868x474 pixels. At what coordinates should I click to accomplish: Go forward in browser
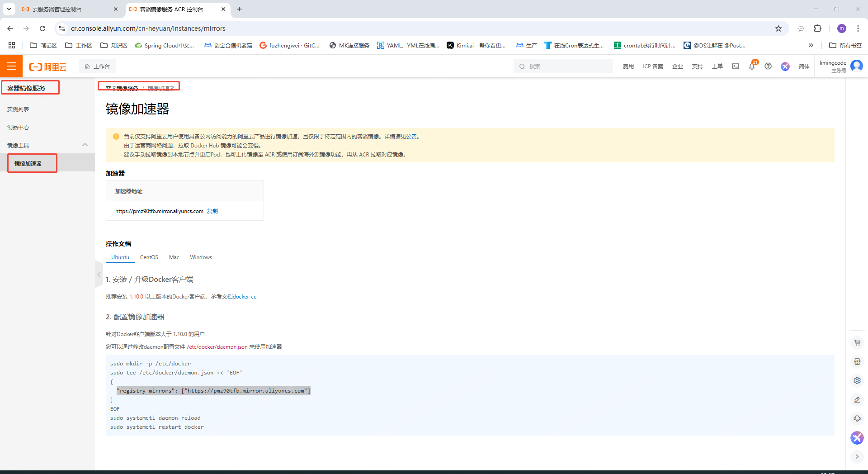point(26,28)
